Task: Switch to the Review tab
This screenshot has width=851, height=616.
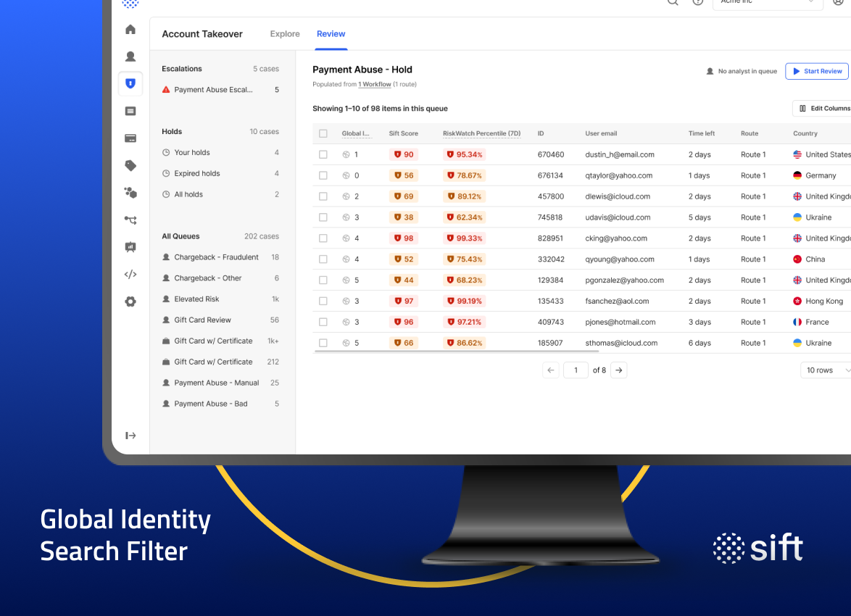Action: [x=331, y=33]
